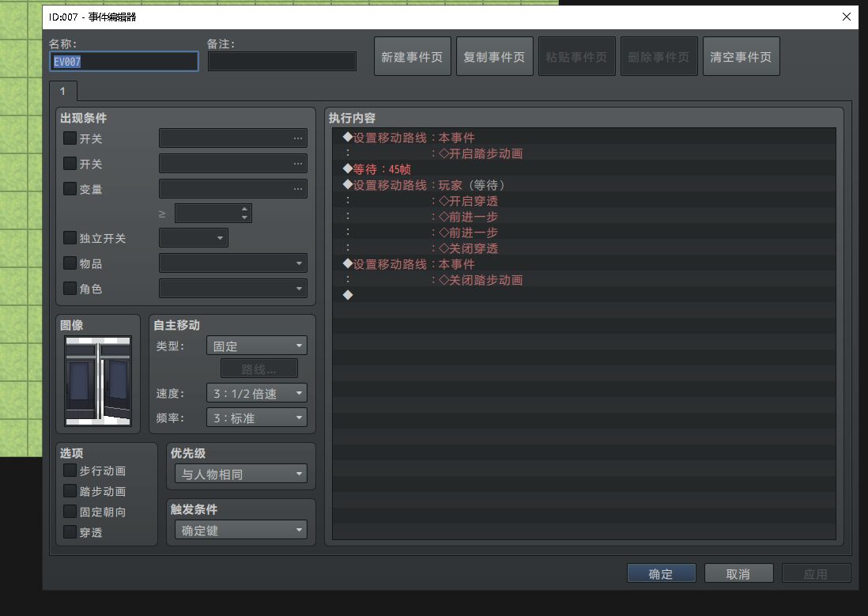
Task: Open the 物品 selection dropdown
Action: click(x=233, y=263)
